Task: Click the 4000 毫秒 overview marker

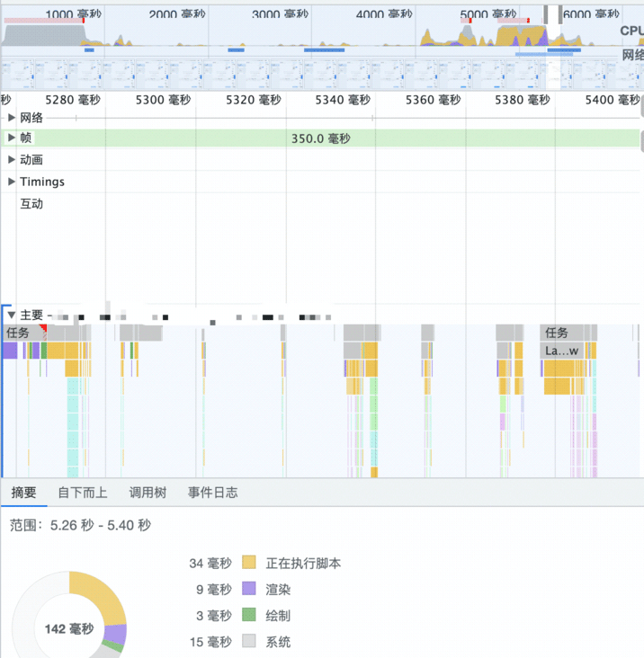Action: (x=384, y=14)
